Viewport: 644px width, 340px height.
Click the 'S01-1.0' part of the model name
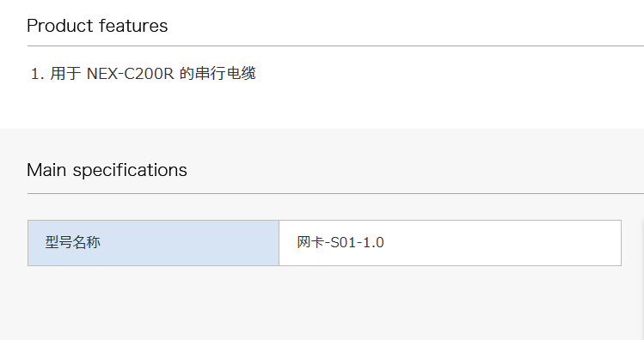click(358, 243)
